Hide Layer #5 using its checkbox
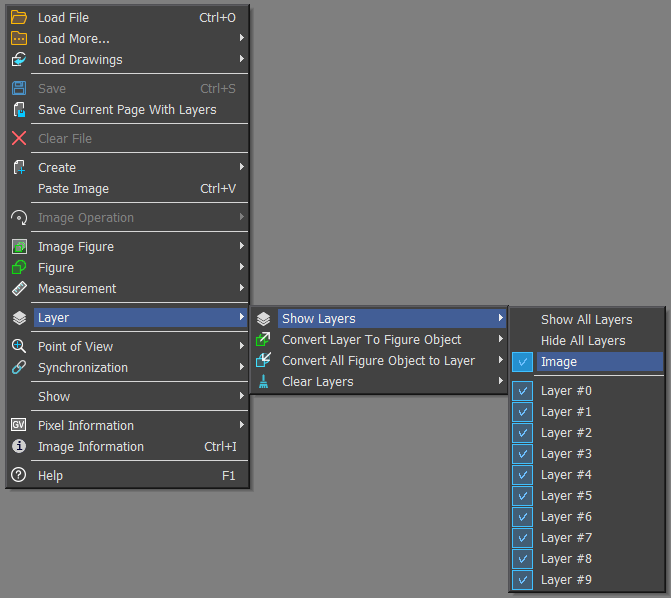This screenshot has width=671, height=598. 523,496
